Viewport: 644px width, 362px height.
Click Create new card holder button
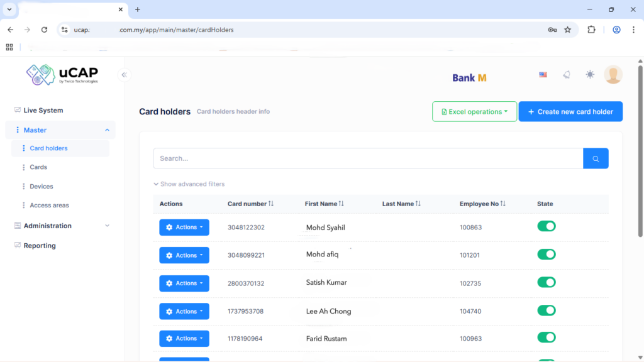point(570,112)
